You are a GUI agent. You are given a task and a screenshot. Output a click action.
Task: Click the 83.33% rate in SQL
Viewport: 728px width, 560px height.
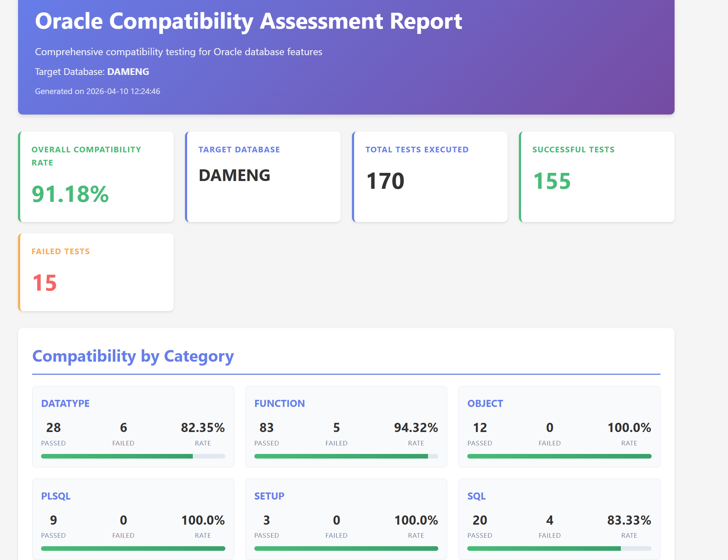[x=629, y=520]
